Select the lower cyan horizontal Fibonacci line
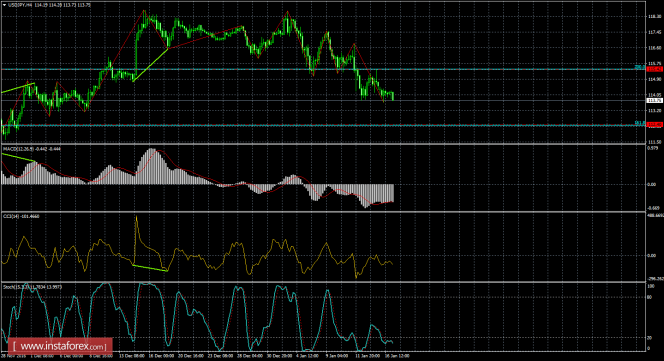This screenshot has height=361, width=664. click(322, 125)
